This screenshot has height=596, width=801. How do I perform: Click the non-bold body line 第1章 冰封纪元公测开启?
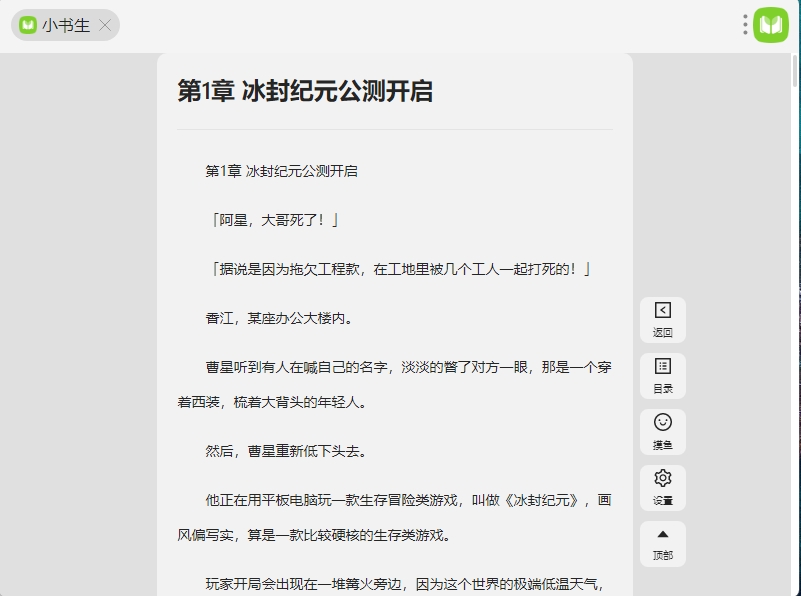281,171
